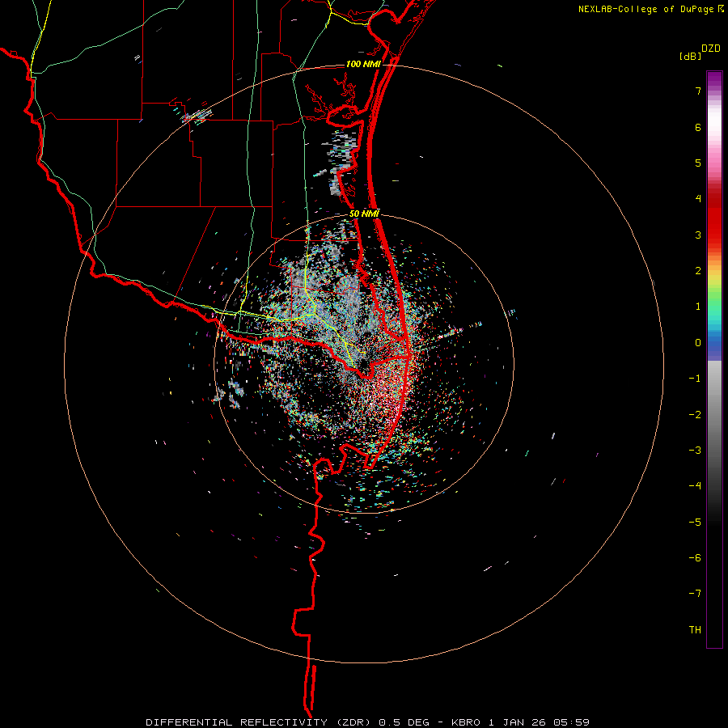Viewport: 728px width, 728px height.
Task: Click the -3 value on color scale
Action: click(695, 451)
